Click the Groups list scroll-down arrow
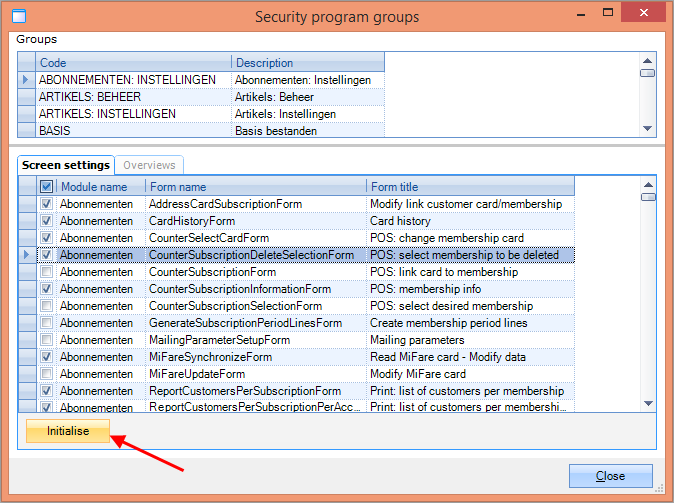The height and width of the screenshot is (503, 674). (x=647, y=128)
